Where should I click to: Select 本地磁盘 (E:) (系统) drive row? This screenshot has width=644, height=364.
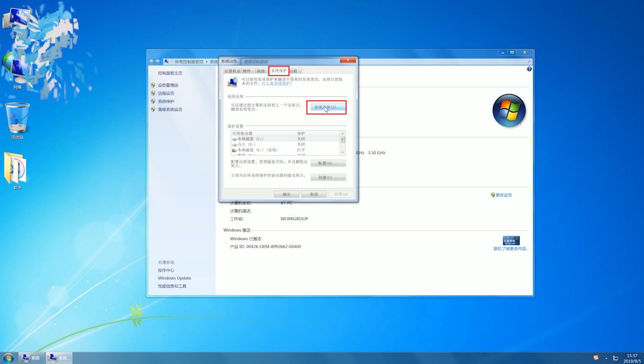pyautogui.click(x=285, y=150)
